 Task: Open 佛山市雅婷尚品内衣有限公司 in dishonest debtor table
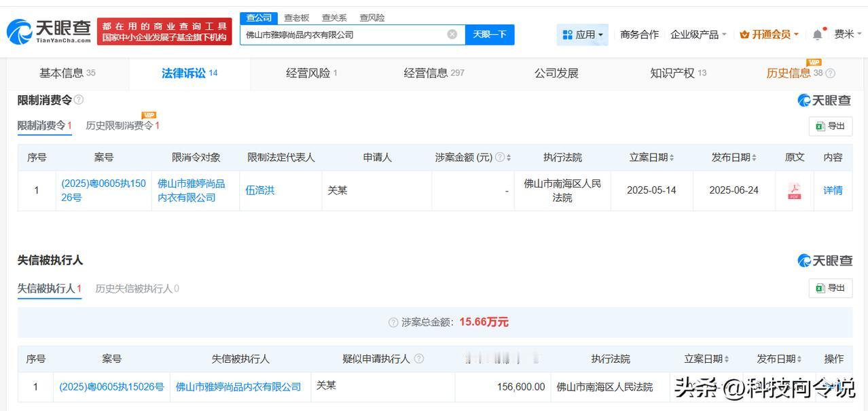238,387
